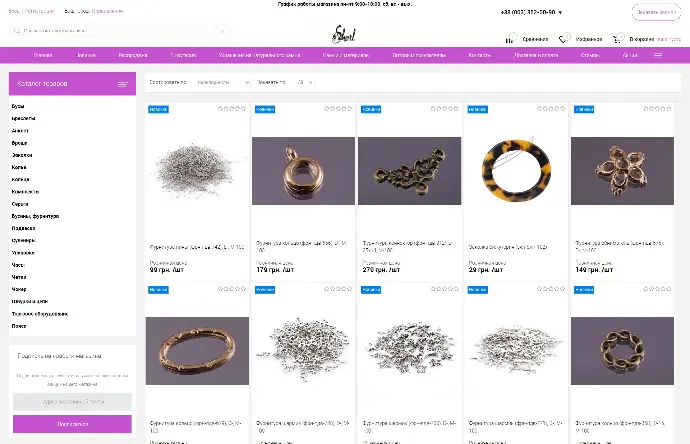Open the comparison (Сравнение) icon

coord(510,38)
